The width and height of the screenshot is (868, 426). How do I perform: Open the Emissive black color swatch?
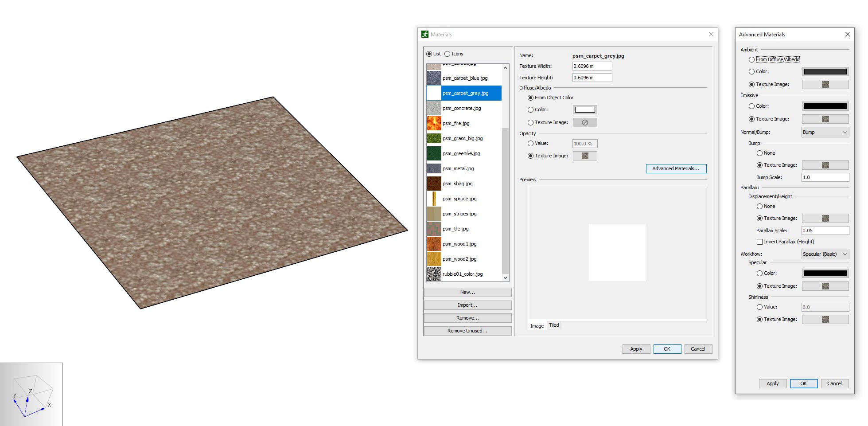[825, 106]
